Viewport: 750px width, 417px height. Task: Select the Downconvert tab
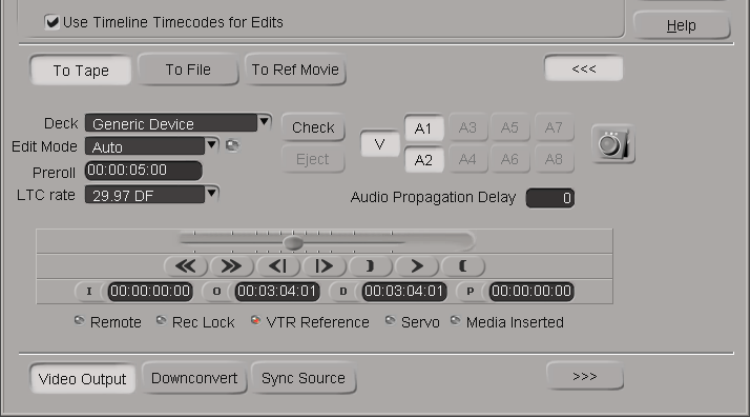194,379
